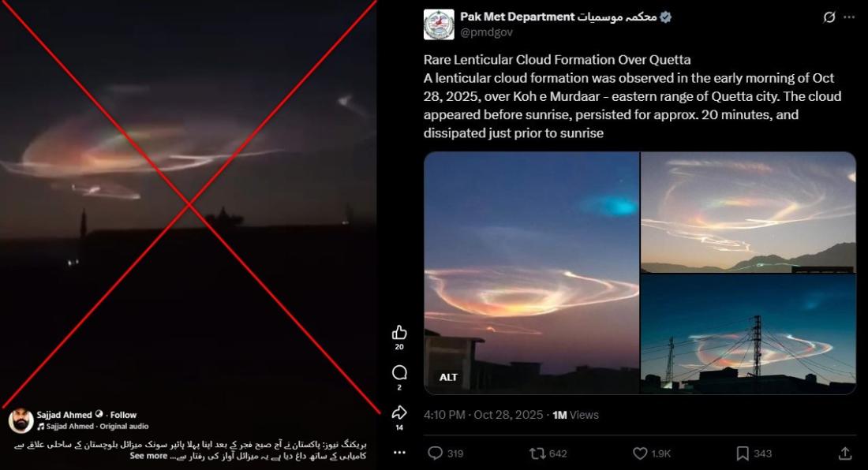
Task: Open the bottom-right power tower photo
Action: [x=748, y=334]
